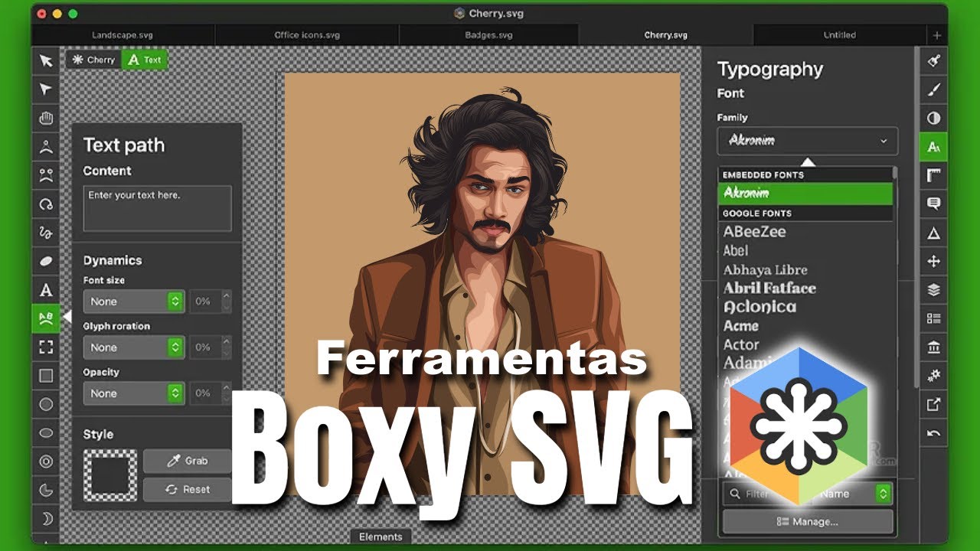
Task: Open the Export panel icon
Action: click(933, 404)
